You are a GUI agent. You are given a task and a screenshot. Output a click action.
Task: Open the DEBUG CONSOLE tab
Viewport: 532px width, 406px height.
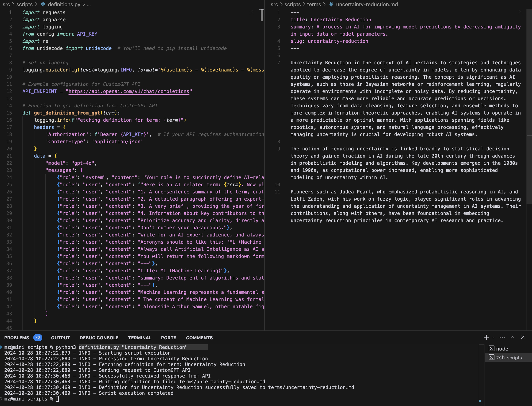point(99,338)
